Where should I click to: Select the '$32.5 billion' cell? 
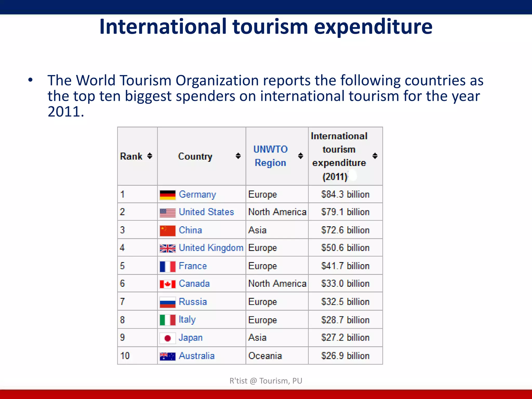345,302
